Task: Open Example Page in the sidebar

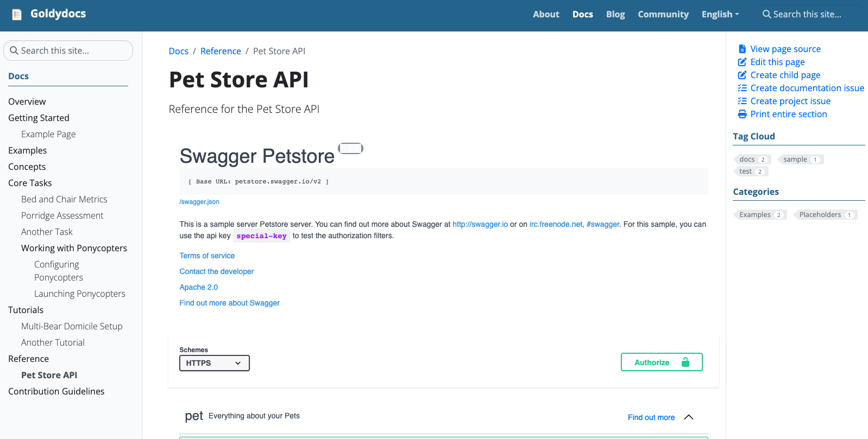Action: tap(48, 134)
